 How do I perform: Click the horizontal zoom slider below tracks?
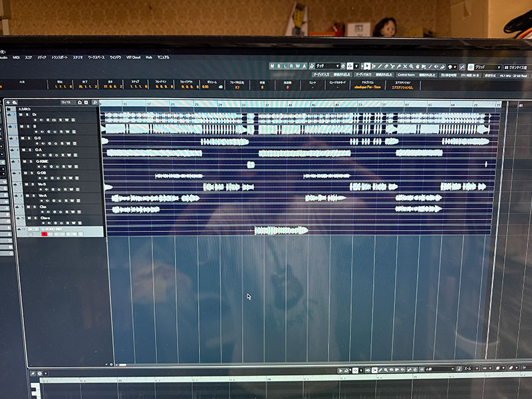[123, 364]
